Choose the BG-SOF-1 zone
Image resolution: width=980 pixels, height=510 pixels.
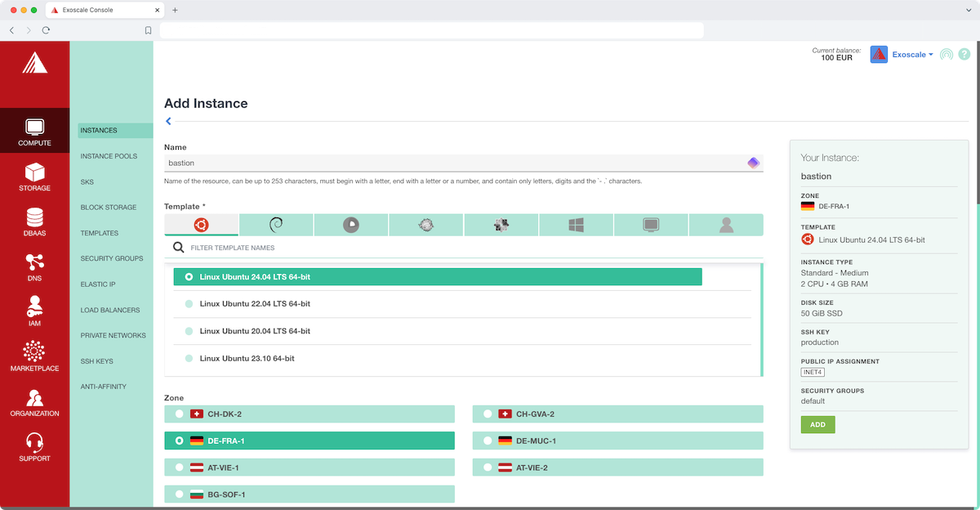tap(310, 494)
